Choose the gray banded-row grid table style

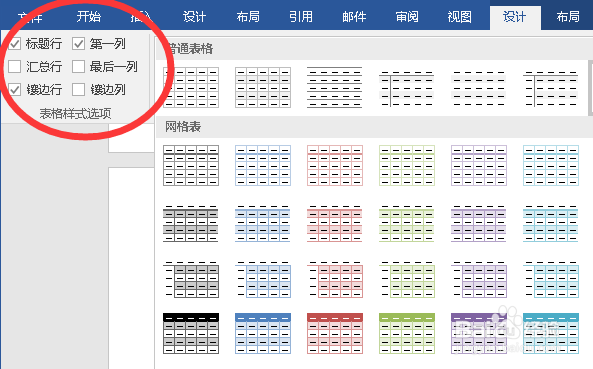[191, 223]
